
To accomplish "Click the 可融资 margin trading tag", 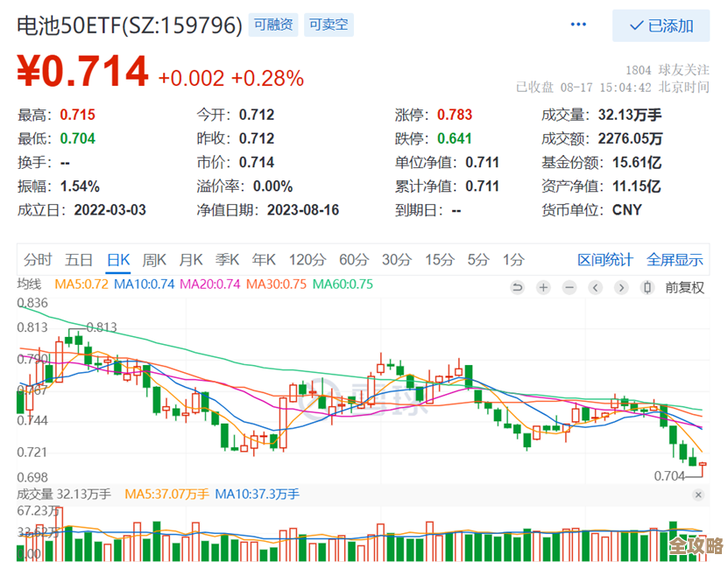I will click(x=272, y=25).
